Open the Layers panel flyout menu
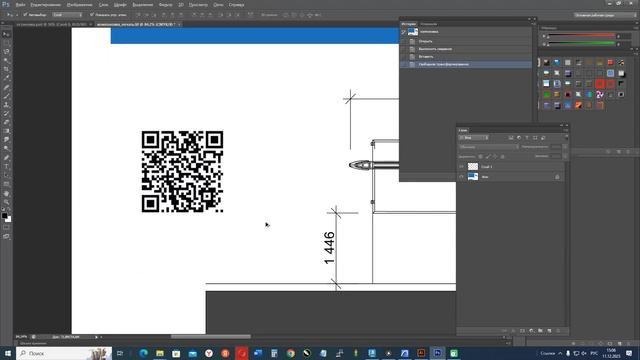 click(566, 130)
